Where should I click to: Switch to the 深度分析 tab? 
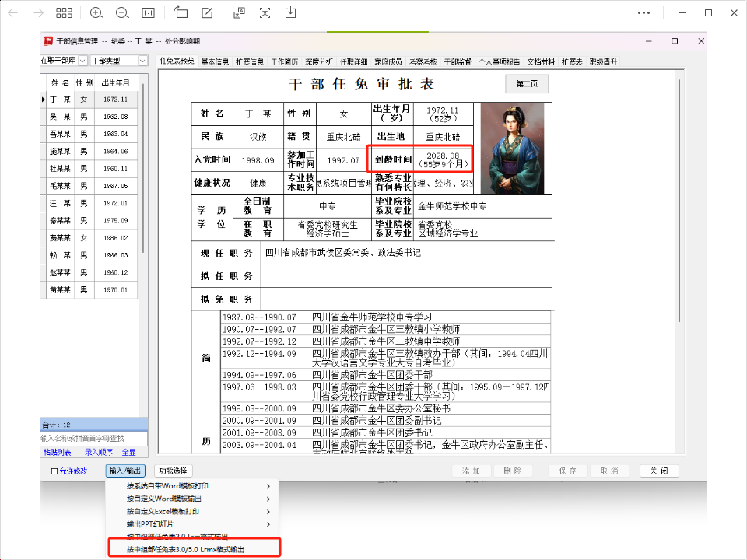pos(319,62)
